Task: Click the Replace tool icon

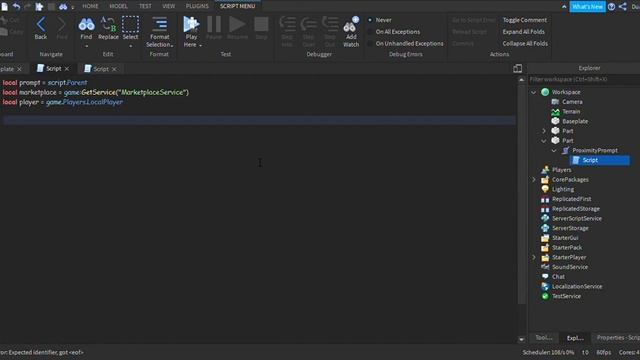Action: (x=108, y=24)
